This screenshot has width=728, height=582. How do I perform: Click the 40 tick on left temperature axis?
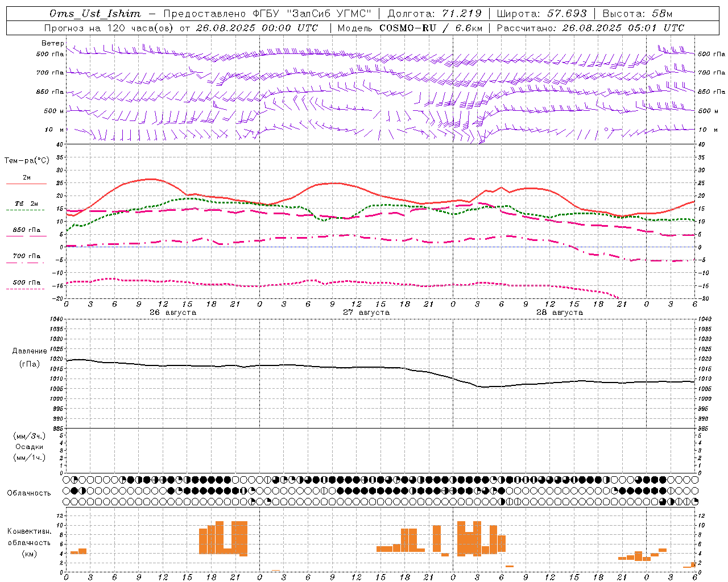tap(60, 144)
